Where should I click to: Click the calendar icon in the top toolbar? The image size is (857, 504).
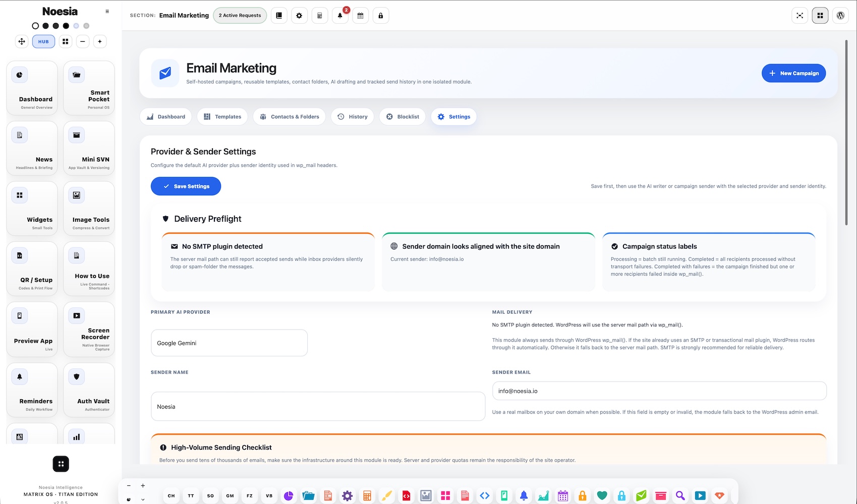coord(360,16)
